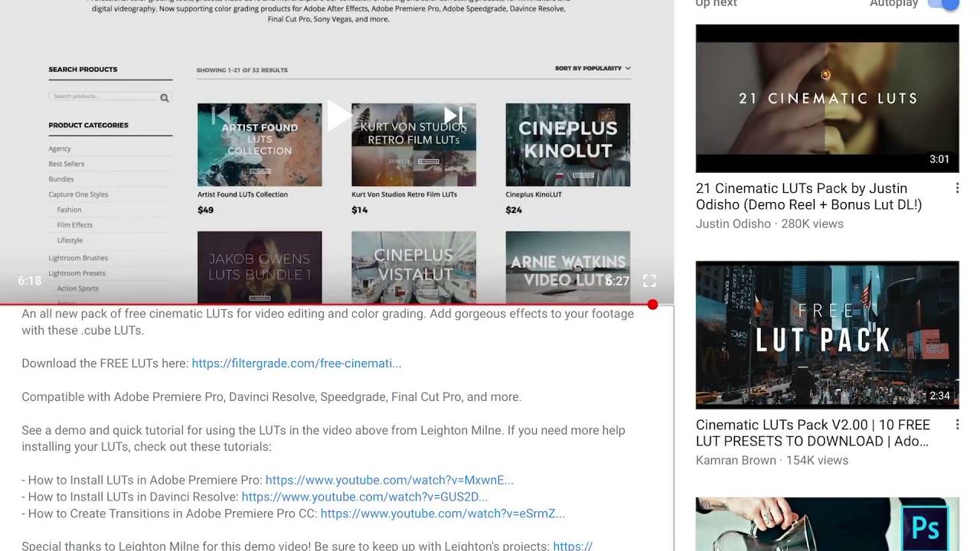
Task: Open Cineplus VistaLUT product image
Action: coord(413,267)
